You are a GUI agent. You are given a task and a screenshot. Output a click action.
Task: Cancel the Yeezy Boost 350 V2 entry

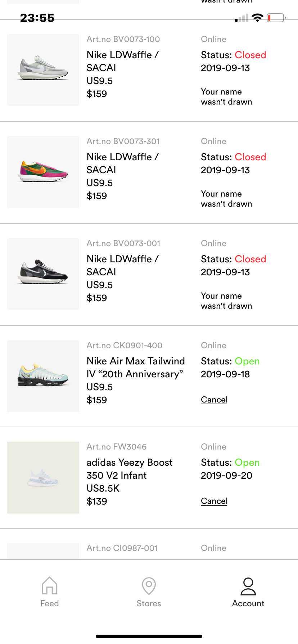[x=214, y=501]
